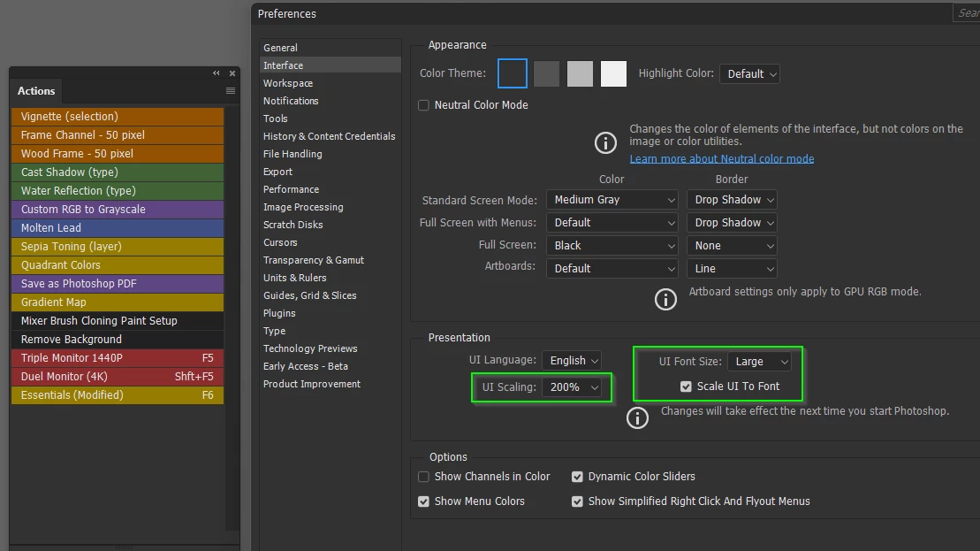This screenshot has width=980, height=551.
Task: Run the Triple Monitor 1440P action
Action: point(118,357)
